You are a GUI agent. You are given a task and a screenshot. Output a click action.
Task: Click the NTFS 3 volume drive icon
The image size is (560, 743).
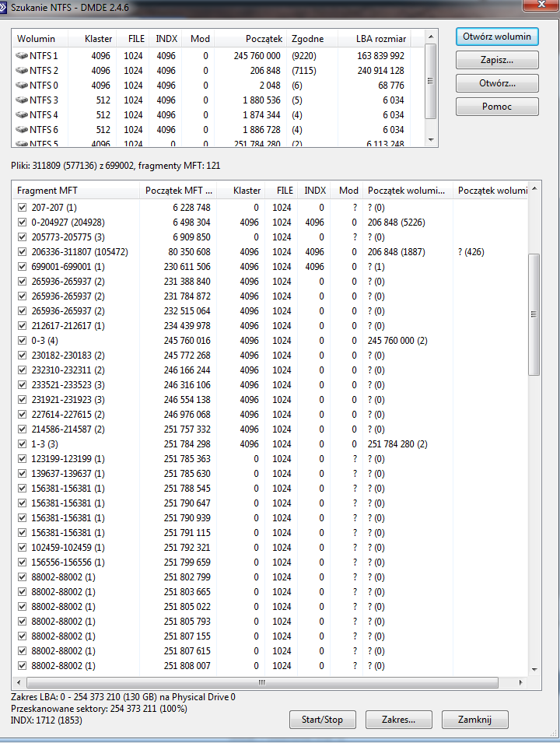click(22, 100)
